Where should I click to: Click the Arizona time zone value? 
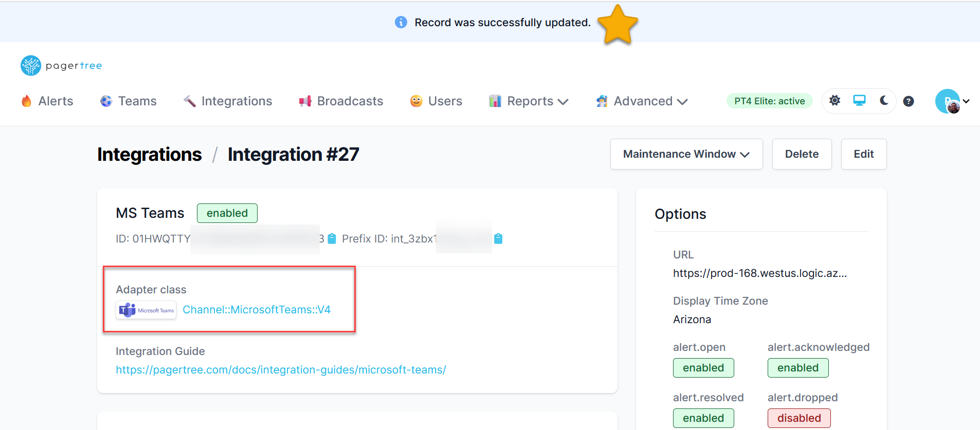click(692, 320)
